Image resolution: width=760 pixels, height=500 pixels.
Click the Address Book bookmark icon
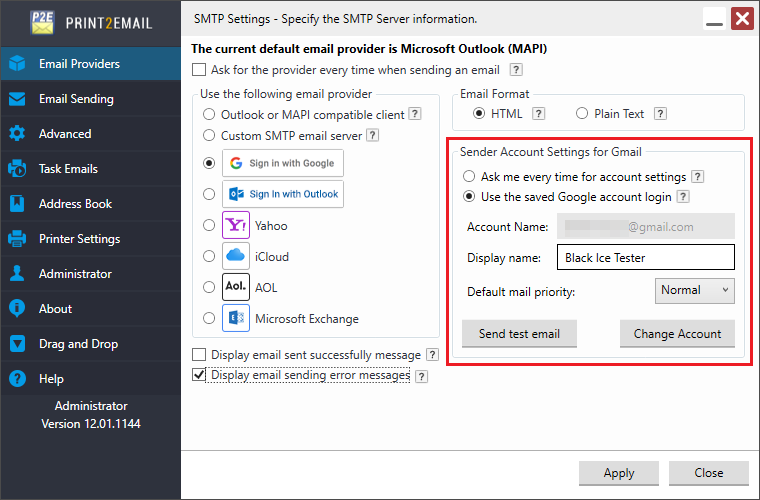[x=17, y=203]
